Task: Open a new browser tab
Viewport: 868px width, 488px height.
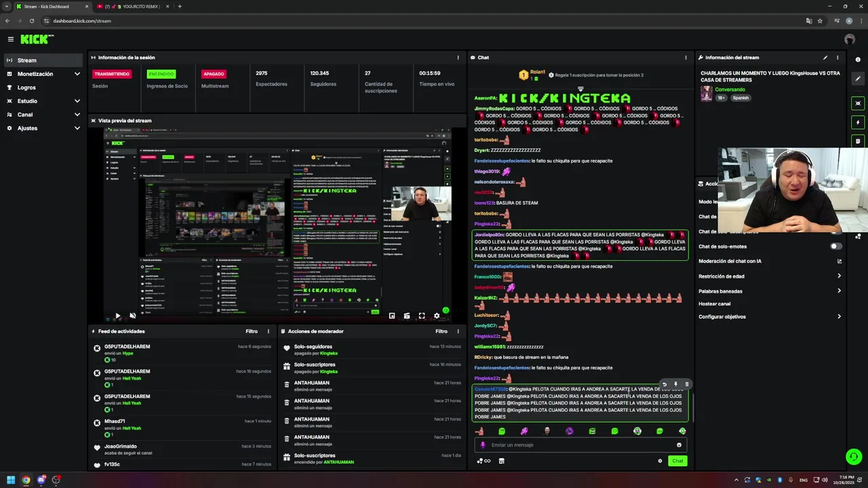Action: click(180, 7)
